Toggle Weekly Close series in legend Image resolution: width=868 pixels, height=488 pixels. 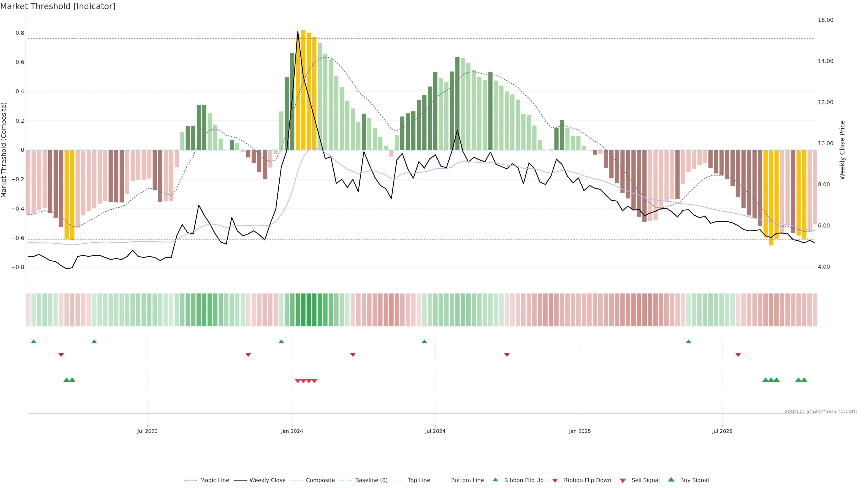coord(267,480)
